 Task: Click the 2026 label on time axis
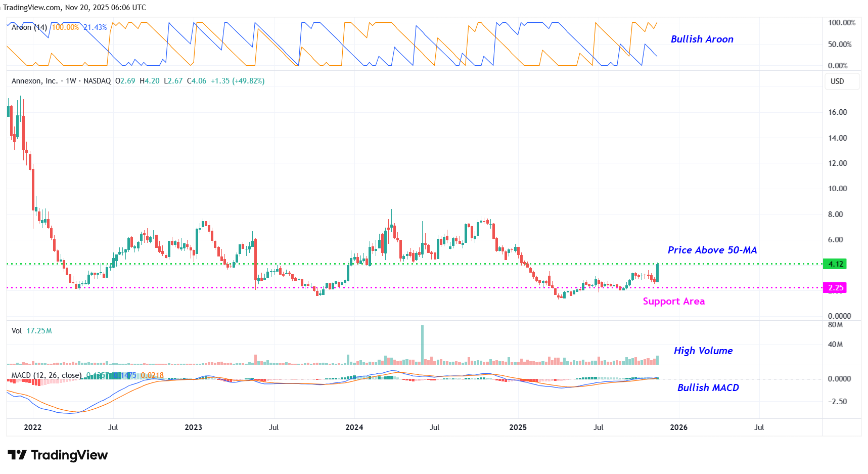(678, 427)
